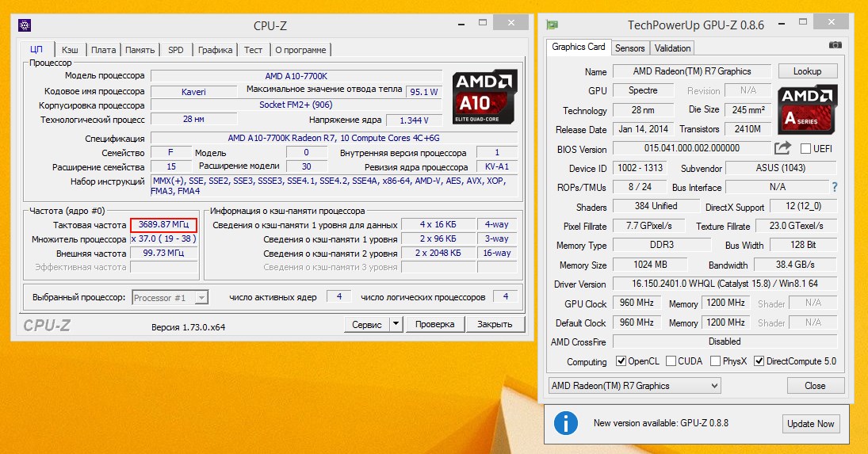Switch to the Графика tab
The width and height of the screenshot is (868, 454).
click(x=216, y=50)
